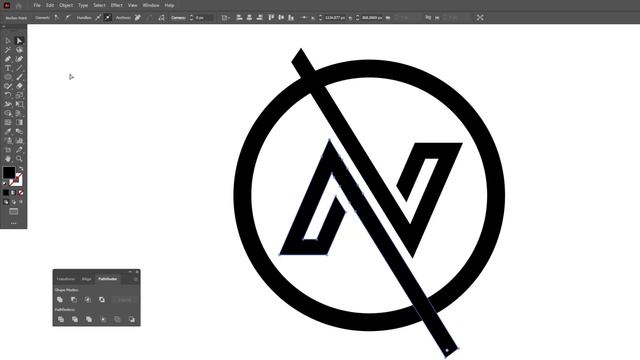Click the Home icon in menu bar

click(x=18, y=5)
